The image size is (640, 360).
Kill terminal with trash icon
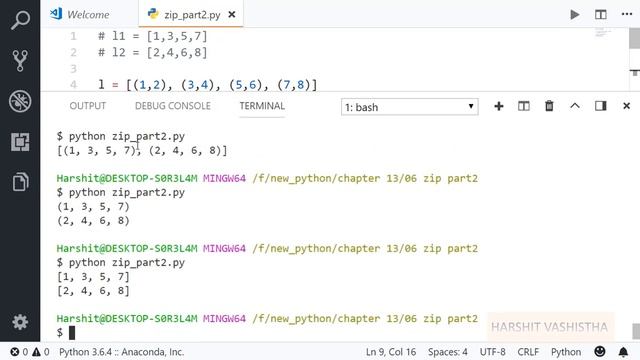(549, 106)
